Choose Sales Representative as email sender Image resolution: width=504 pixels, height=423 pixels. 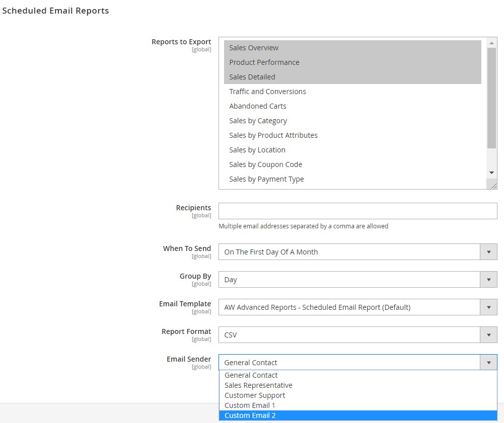(258, 385)
